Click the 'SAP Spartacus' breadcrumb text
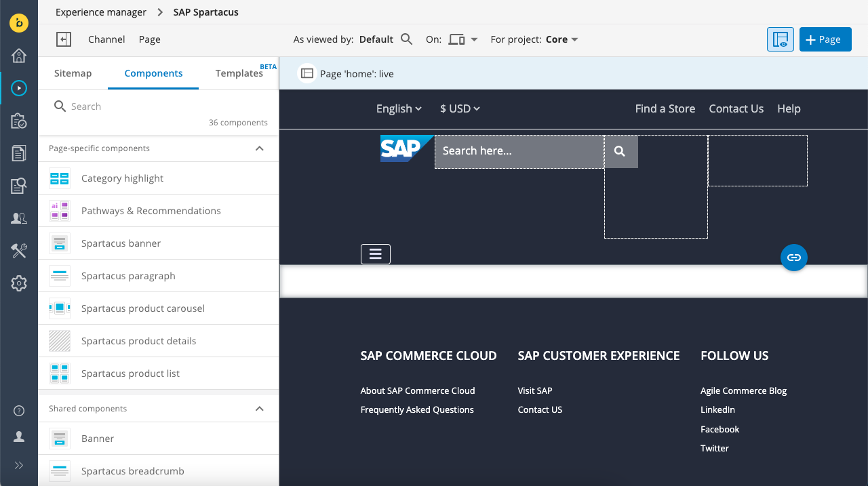The image size is (868, 486). pos(206,12)
